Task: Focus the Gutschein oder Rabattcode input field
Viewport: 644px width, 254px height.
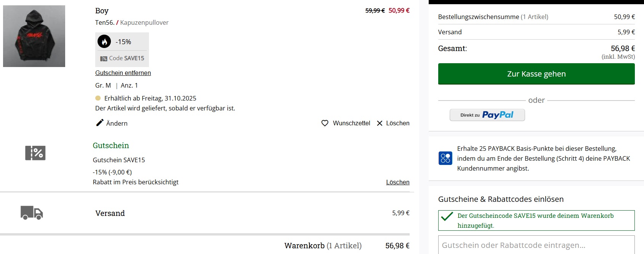Action: (x=536, y=245)
